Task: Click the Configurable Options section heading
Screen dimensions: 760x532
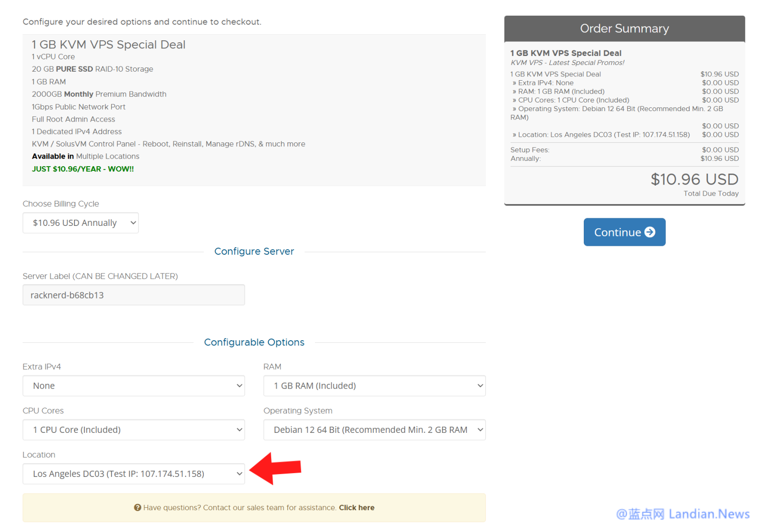Action: (254, 343)
